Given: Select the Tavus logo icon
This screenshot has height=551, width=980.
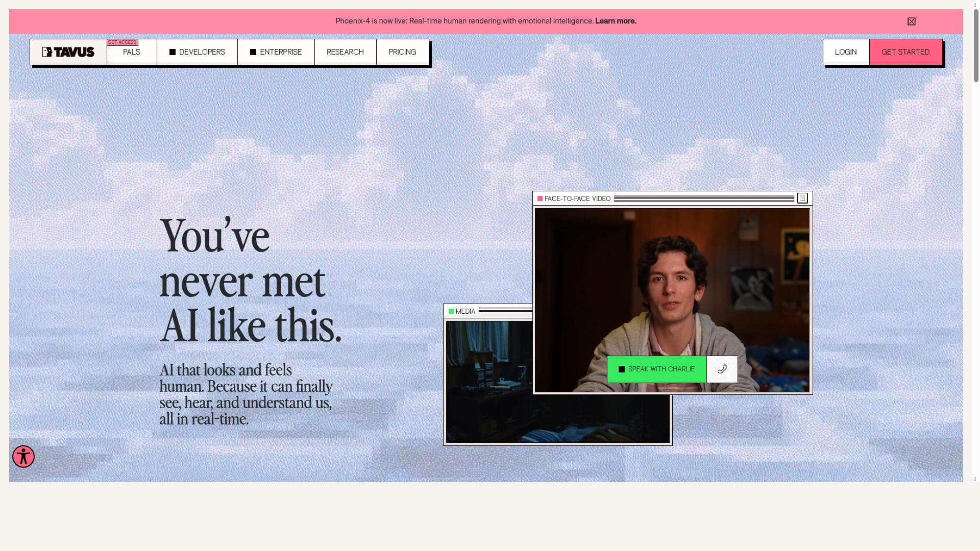Looking at the screenshot, I should (x=47, y=52).
